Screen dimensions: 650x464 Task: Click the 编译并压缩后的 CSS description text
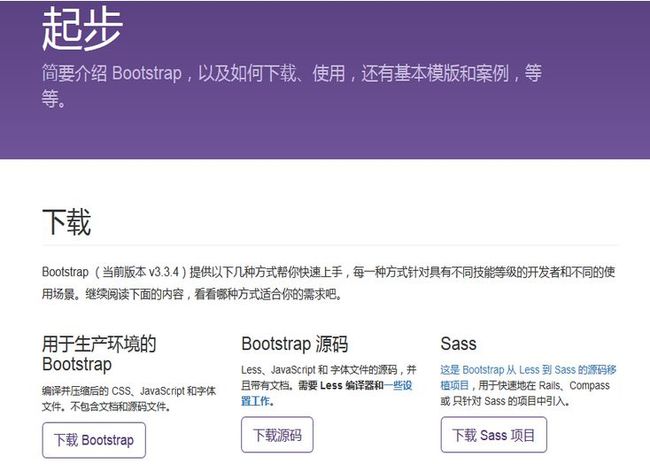click(129, 398)
